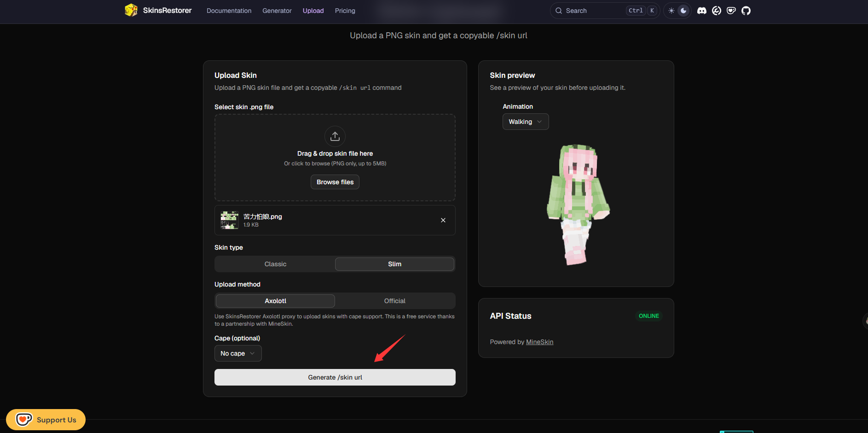868x433 pixels.
Task: Open the circular arrows icon next to Discord
Action: point(717,11)
